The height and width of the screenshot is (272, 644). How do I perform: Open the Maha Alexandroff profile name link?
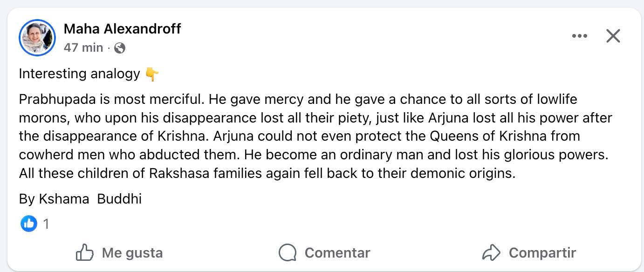click(122, 29)
